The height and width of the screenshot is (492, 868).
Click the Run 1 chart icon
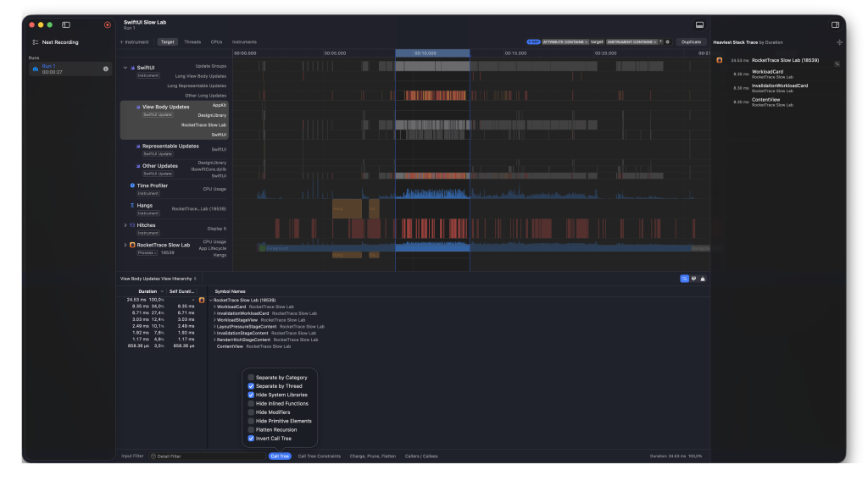36,69
